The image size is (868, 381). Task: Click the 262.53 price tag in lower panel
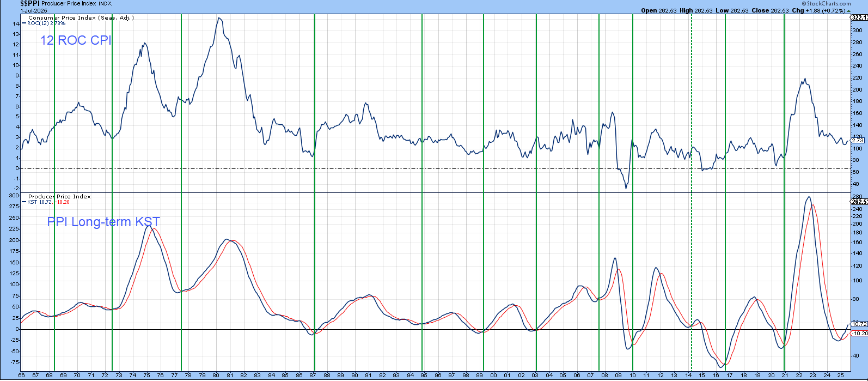tap(859, 202)
